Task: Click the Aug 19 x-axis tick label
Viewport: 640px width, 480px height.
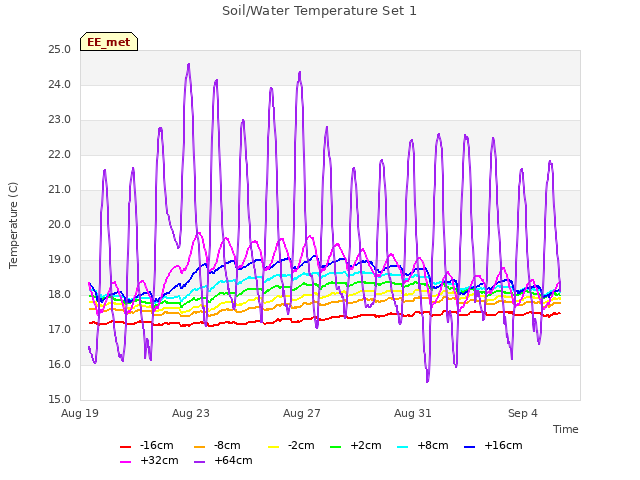Action: tap(80, 413)
